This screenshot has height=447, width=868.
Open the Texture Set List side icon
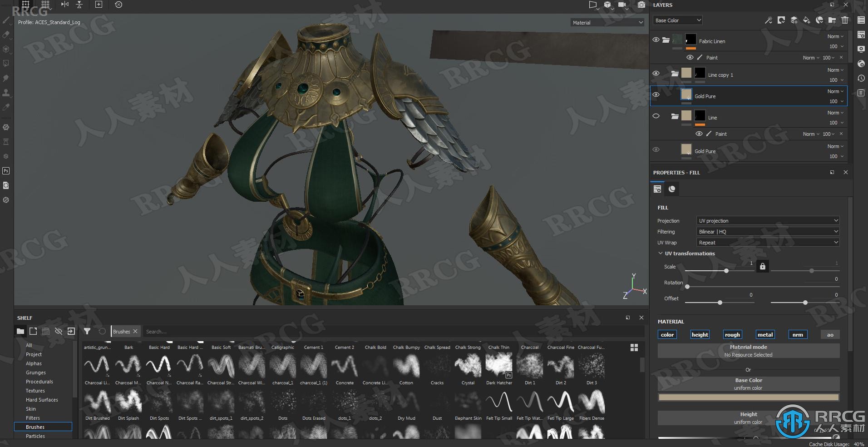click(x=861, y=20)
